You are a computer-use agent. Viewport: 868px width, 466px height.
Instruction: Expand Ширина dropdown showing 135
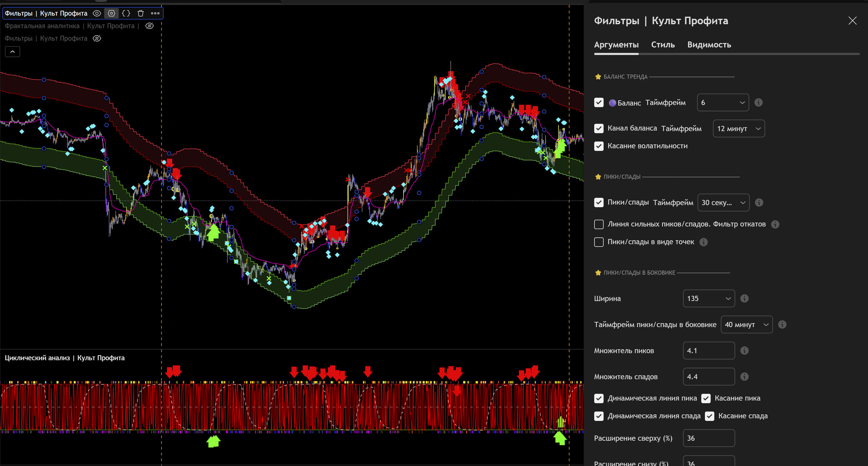click(x=708, y=299)
